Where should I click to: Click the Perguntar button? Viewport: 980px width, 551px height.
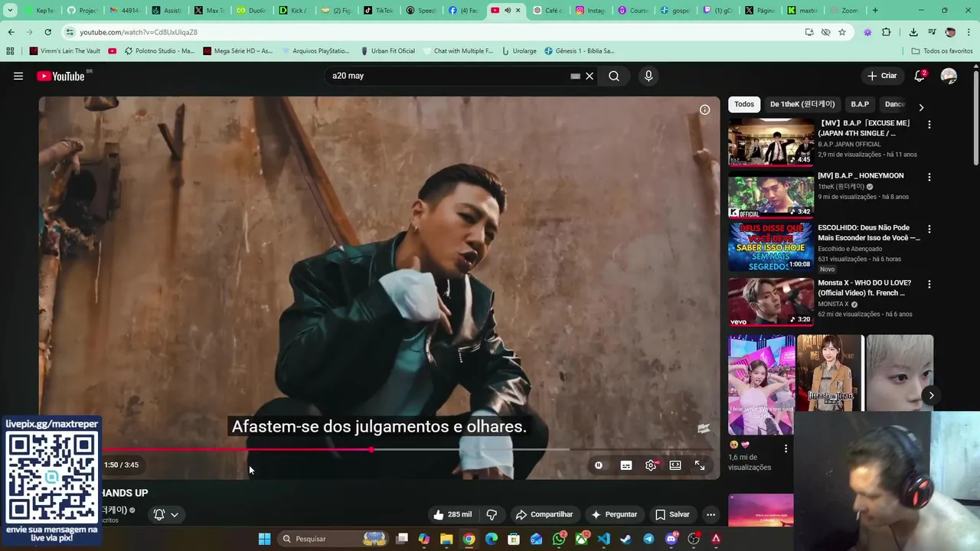pyautogui.click(x=613, y=514)
